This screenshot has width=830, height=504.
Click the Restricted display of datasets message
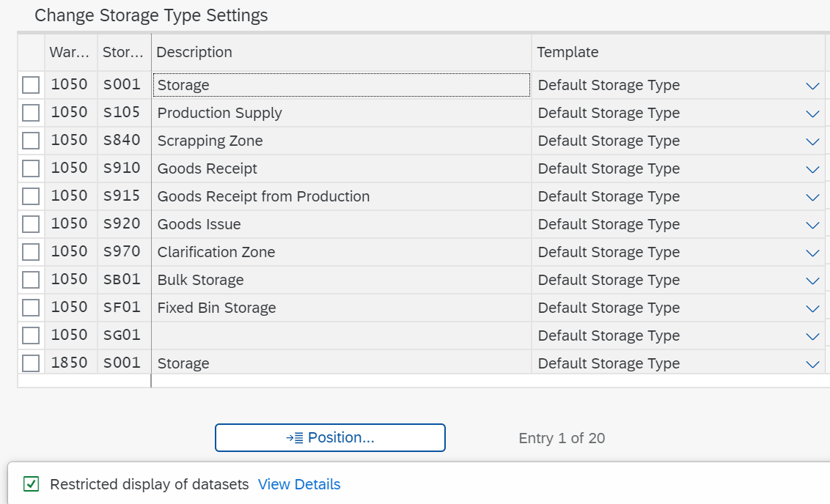tap(150, 484)
